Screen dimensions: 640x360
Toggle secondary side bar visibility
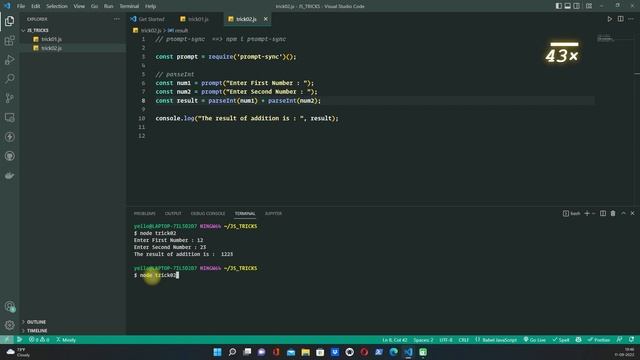point(576,6)
